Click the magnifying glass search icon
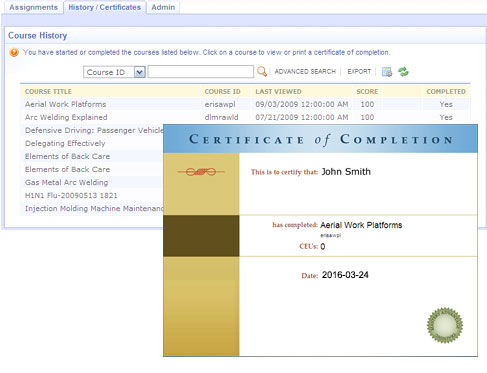The height and width of the screenshot is (373, 487). (262, 71)
